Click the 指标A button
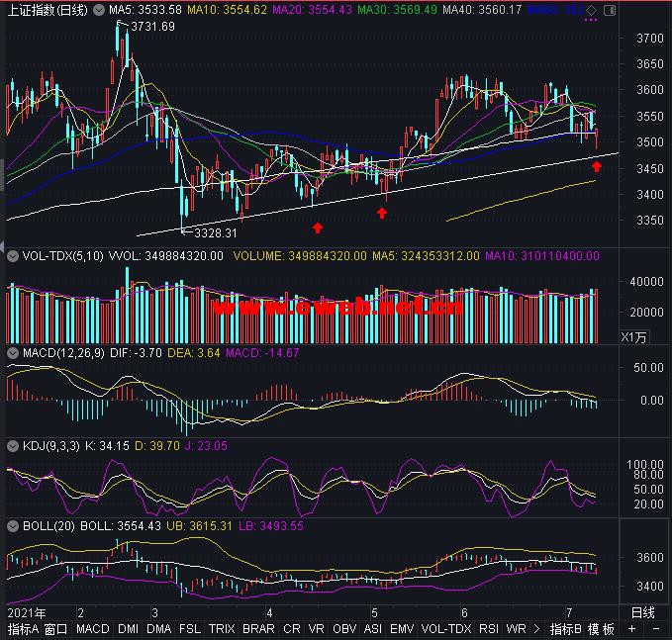This screenshot has height=640, width=672. coord(23,629)
